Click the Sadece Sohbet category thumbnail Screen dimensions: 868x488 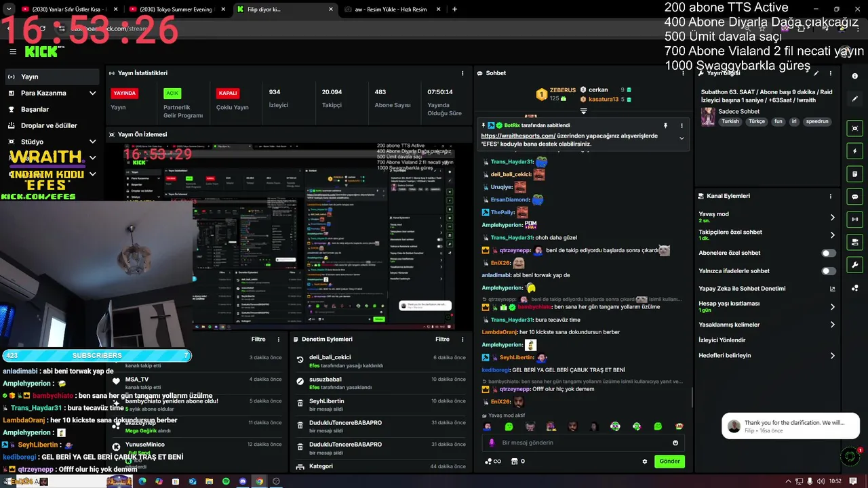coord(708,117)
